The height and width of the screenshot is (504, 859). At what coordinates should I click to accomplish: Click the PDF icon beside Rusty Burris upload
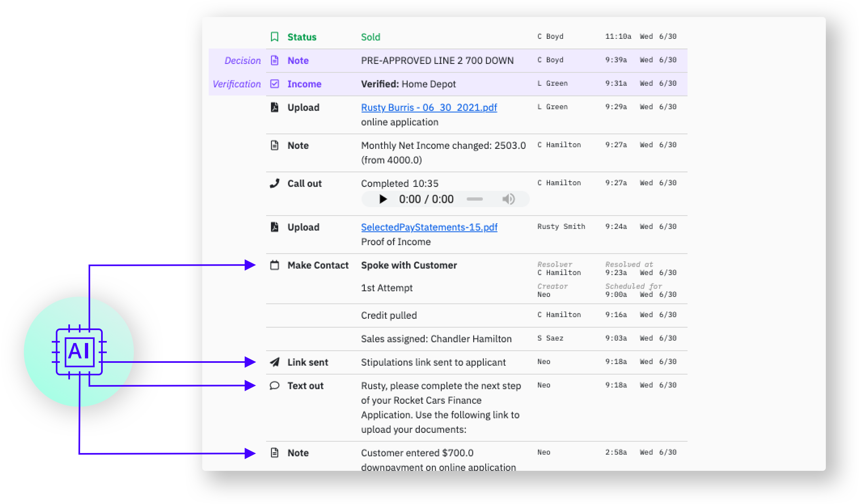click(x=275, y=107)
